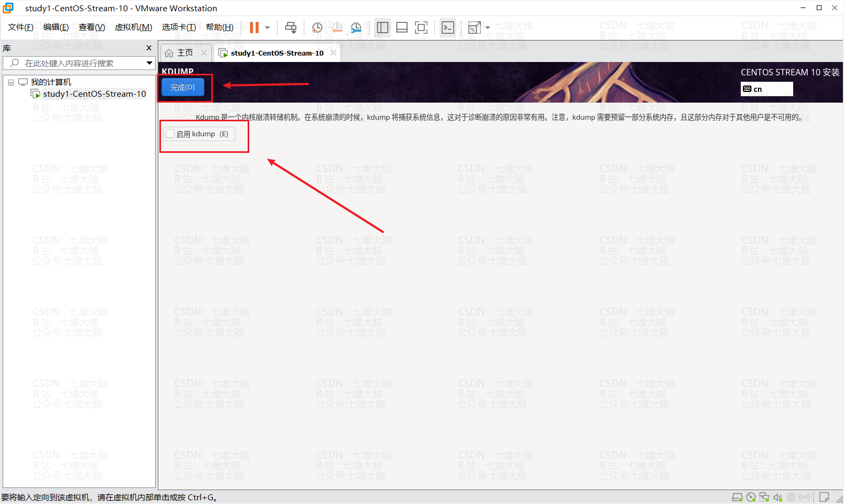The image size is (844, 504).
Task: Click the CD/DVD drive status icon
Action: point(751,497)
